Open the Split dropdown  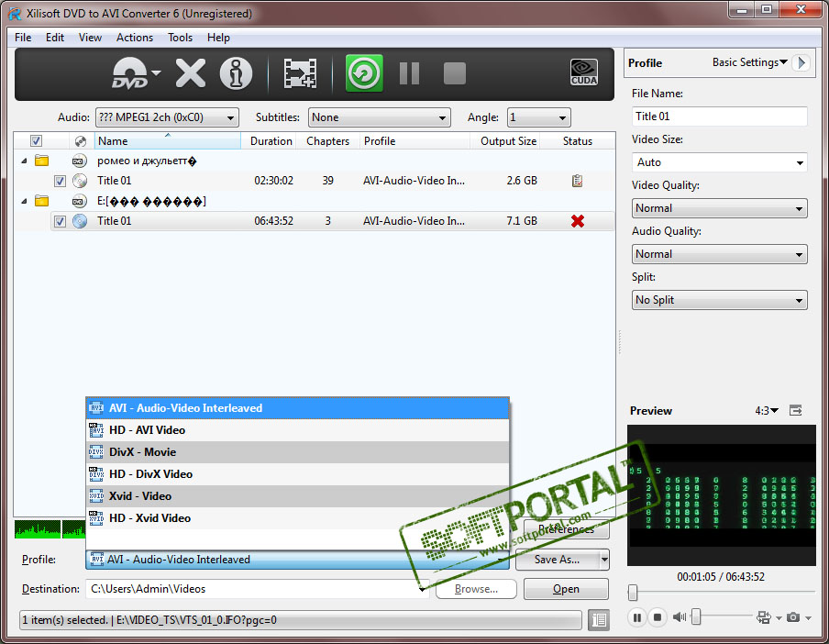[x=719, y=300]
